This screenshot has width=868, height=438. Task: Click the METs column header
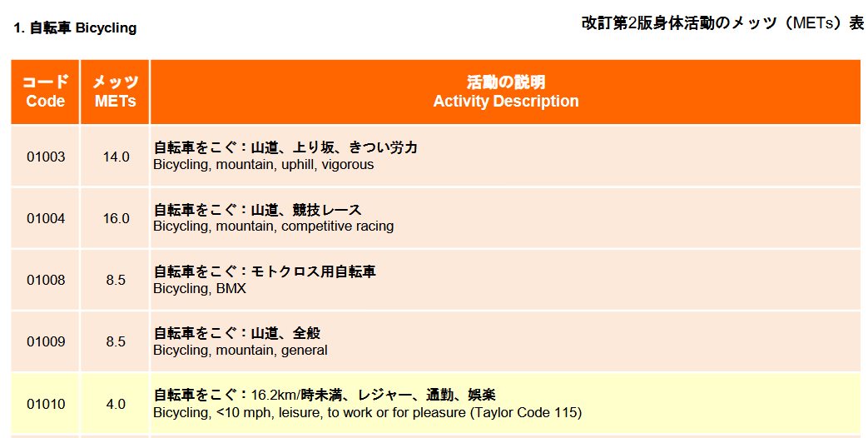(115, 92)
